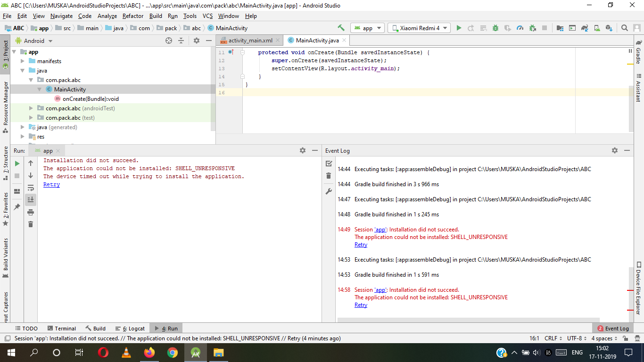The width and height of the screenshot is (644, 362).
Task: Click the Debug app bug icon
Action: [495, 28]
